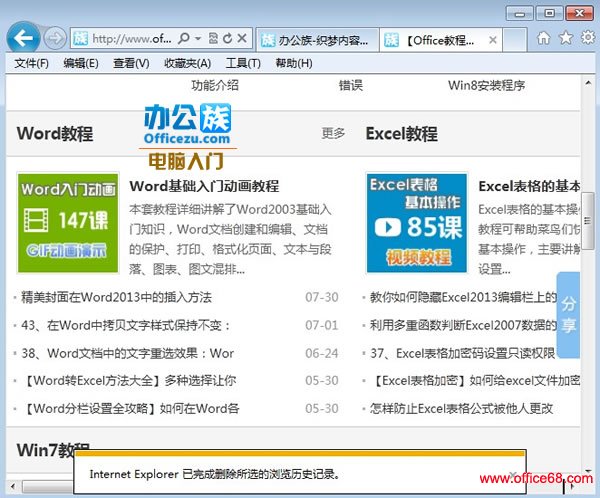The height and width of the screenshot is (498, 600).
Task: Click the 错误 link
Action: [351, 85]
